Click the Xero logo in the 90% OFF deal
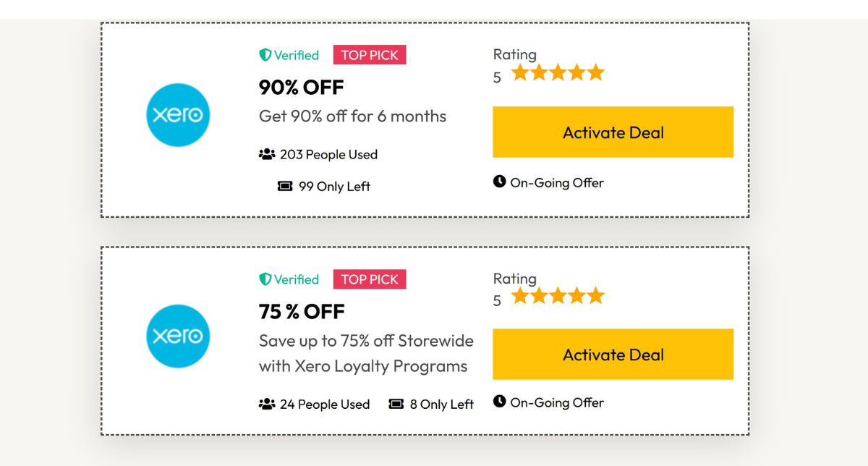 tap(177, 115)
